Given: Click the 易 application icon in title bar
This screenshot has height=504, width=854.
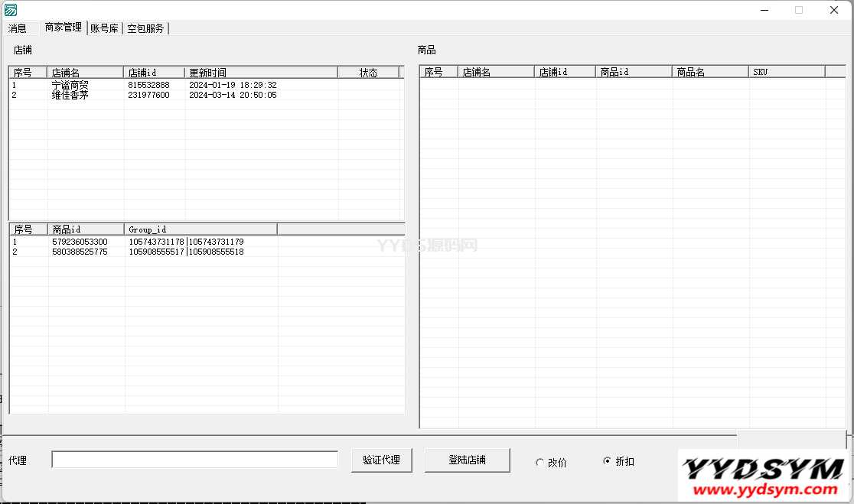Looking at the screenshot, I should click(x=9, y=9).
